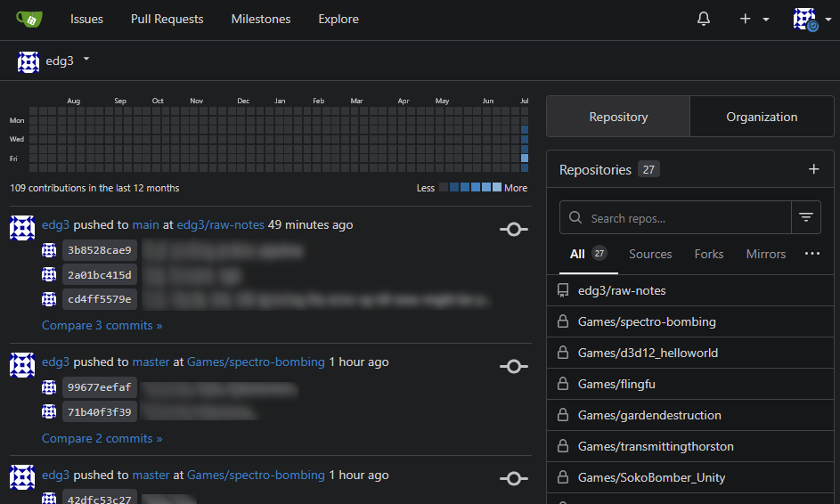Select the Sources filter
Image resolution: width=840 pixels, height=504 pixels.
click(650, 254)
